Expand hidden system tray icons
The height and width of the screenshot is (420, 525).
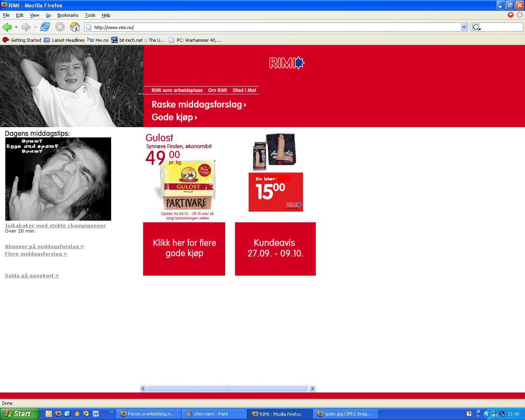pyautogui.click(x=487, y=414)
